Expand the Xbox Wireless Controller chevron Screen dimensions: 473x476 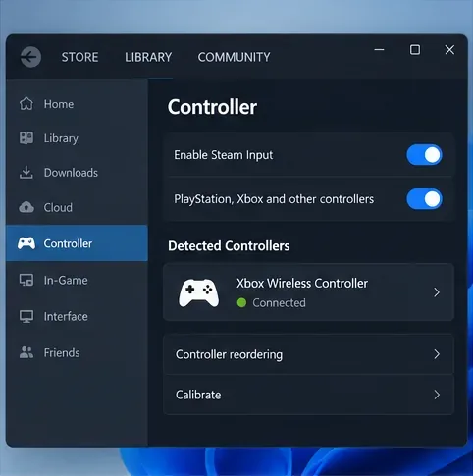(x=437, y=292)
